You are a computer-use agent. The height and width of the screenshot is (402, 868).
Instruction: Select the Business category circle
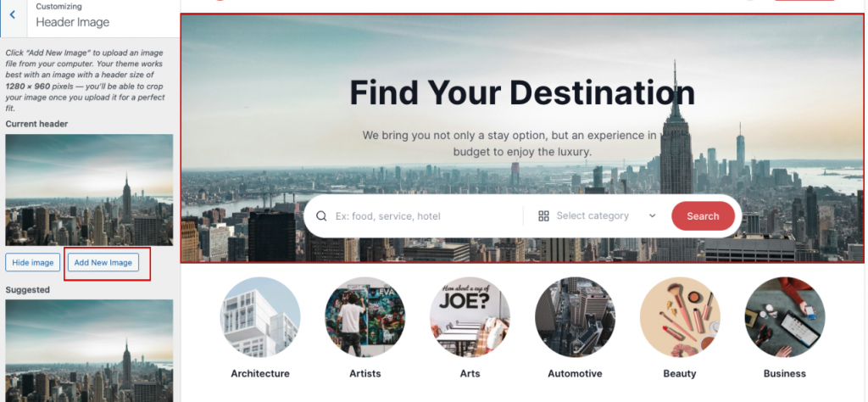[x=784, y=317]
